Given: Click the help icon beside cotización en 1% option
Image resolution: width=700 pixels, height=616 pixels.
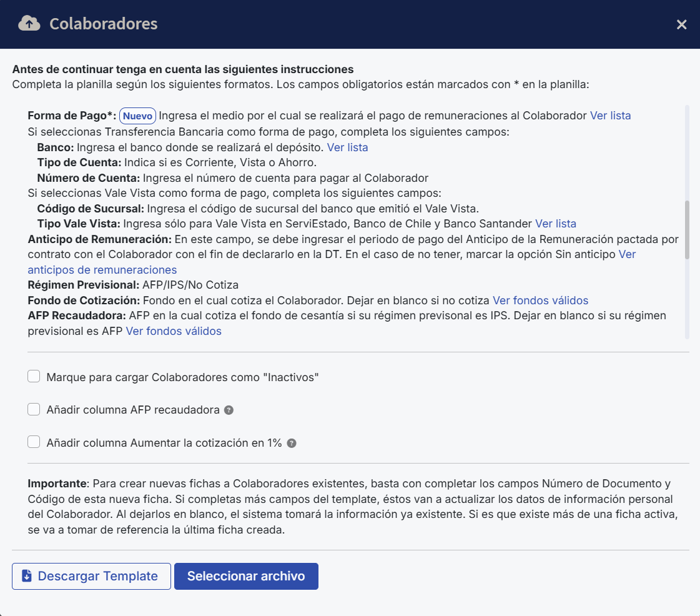Looking at the screenshot, I should click(291, 442).
